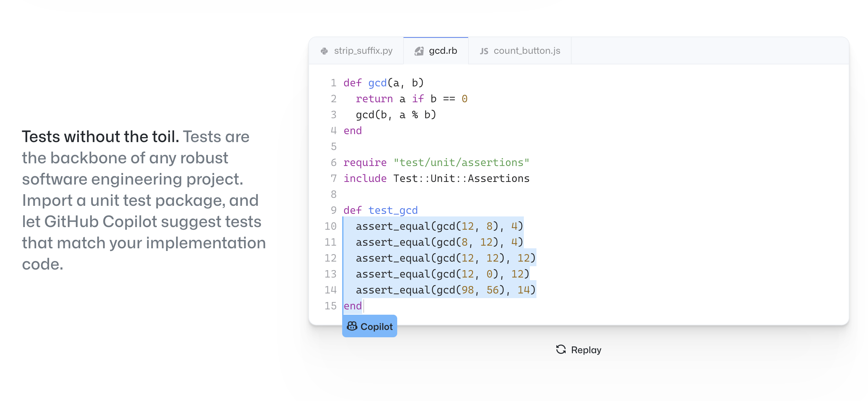
Task: Click the 'end' keyword on line 4
Action: 352,131
